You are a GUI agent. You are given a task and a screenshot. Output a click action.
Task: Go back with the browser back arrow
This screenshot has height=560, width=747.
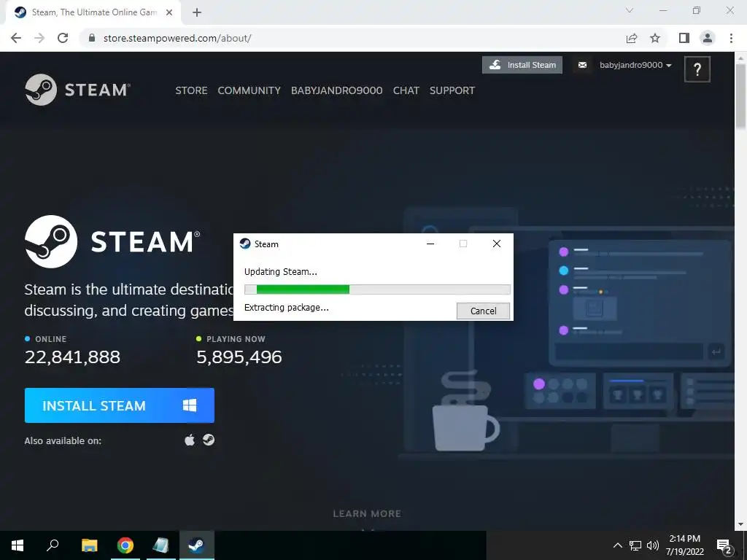pos(16,38)
